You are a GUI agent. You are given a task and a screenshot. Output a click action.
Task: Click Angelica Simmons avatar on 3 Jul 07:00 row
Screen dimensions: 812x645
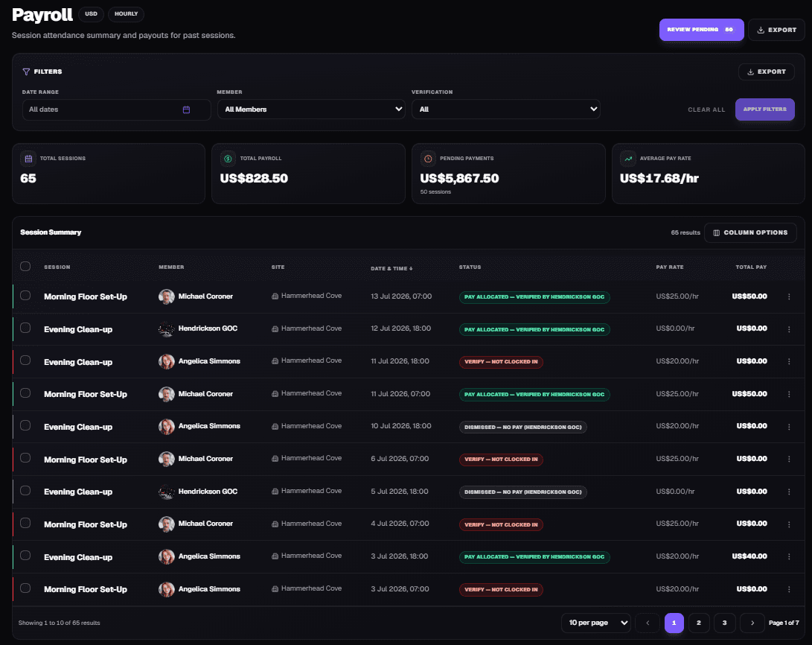point(166,589)
